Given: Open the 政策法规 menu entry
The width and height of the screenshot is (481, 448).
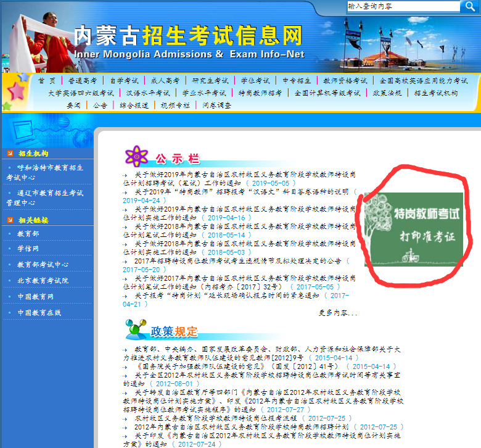Looking at the screenshot, I should tap(387, 93).
